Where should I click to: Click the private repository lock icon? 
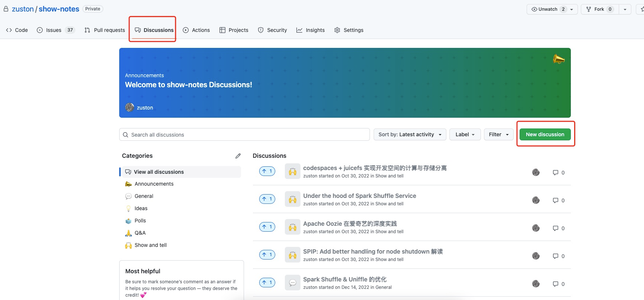(x=6, y=9)
